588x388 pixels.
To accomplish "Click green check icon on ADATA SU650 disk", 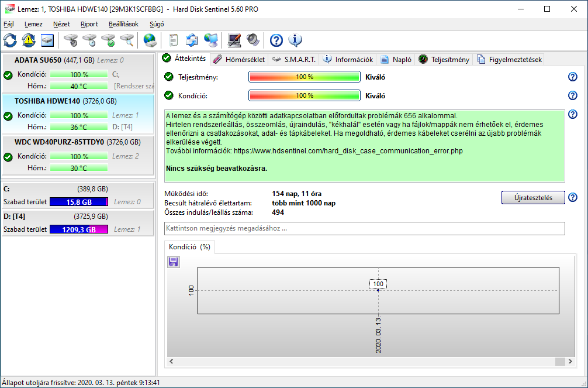I will click(8, 75).
